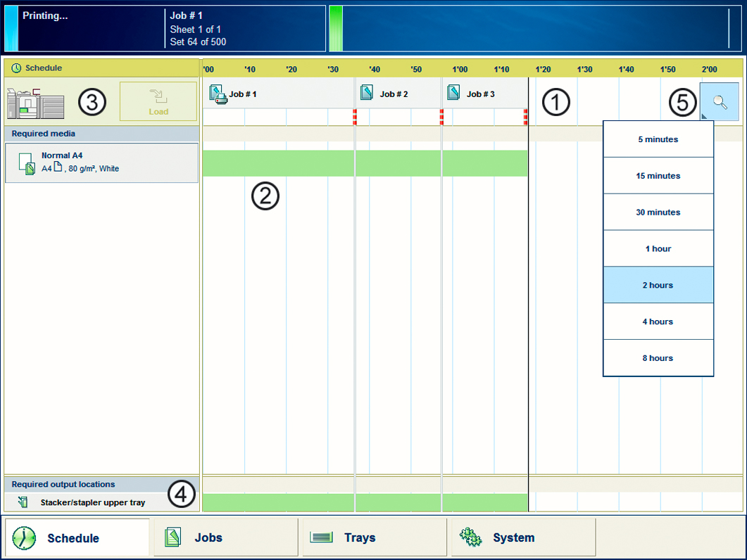Click the printer machine icon

(35, 103)
